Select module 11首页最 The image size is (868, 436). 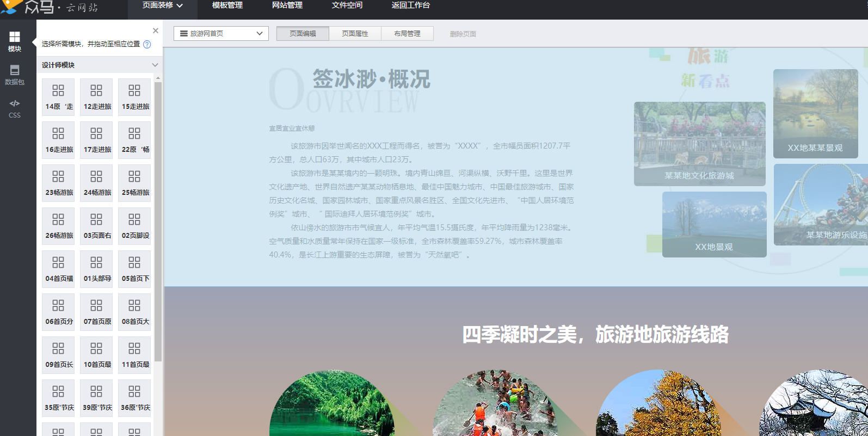(134, 355)
